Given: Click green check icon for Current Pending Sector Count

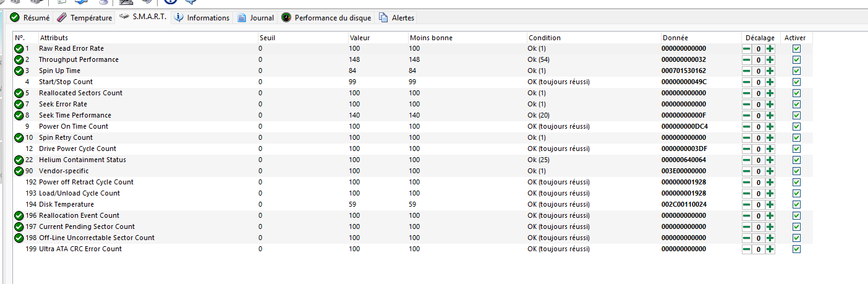Looking at the screenshot, I should pos(19,227).
